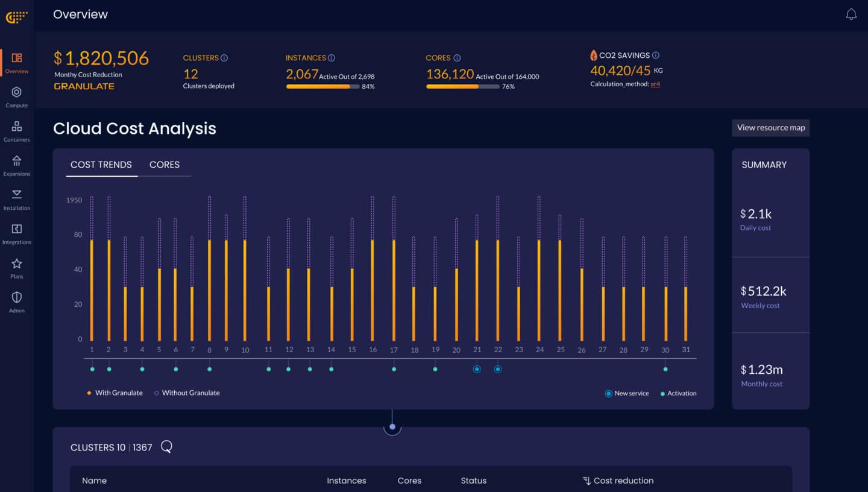The image size is (868, 492).
Task: Click the New service legend icon
Action: click(608, 394)
